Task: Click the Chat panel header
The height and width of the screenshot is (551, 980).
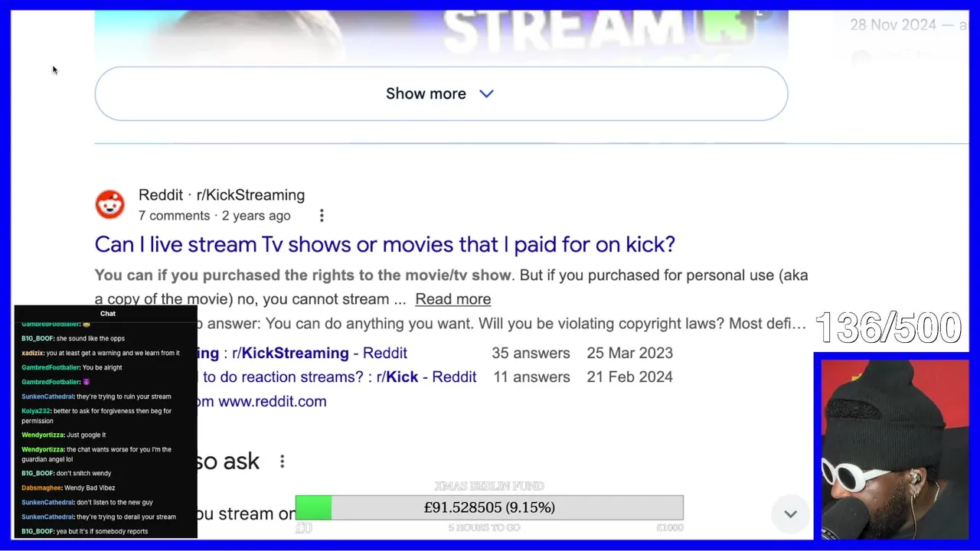Action: (106, 313)
